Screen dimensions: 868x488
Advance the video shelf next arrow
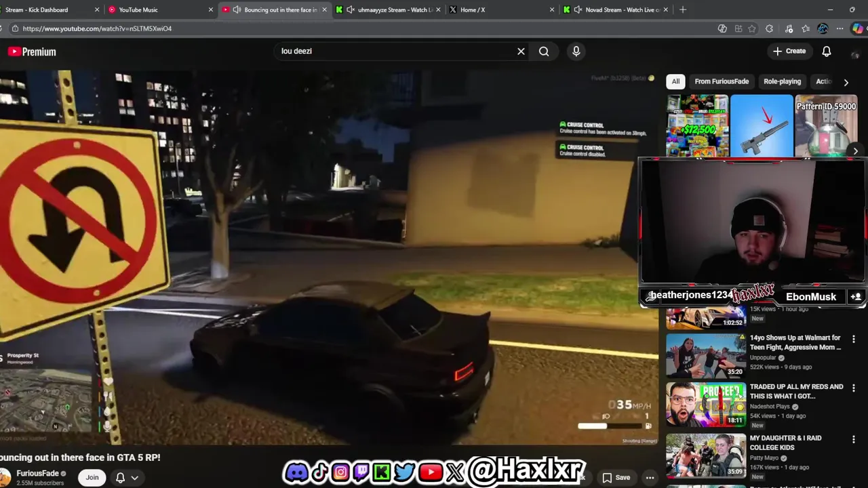pyautogui.click(x=855, y=152)
